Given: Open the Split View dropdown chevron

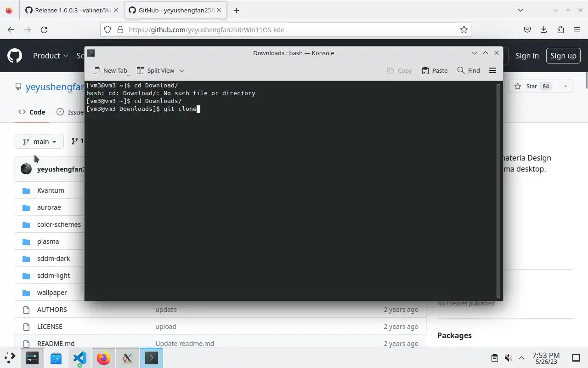Looking at the screenshot, I should 182,70.
